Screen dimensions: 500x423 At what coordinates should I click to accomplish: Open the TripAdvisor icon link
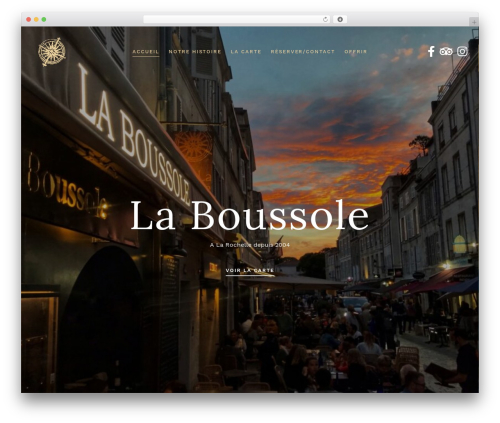pyautogui.click(x=446, y=51)
